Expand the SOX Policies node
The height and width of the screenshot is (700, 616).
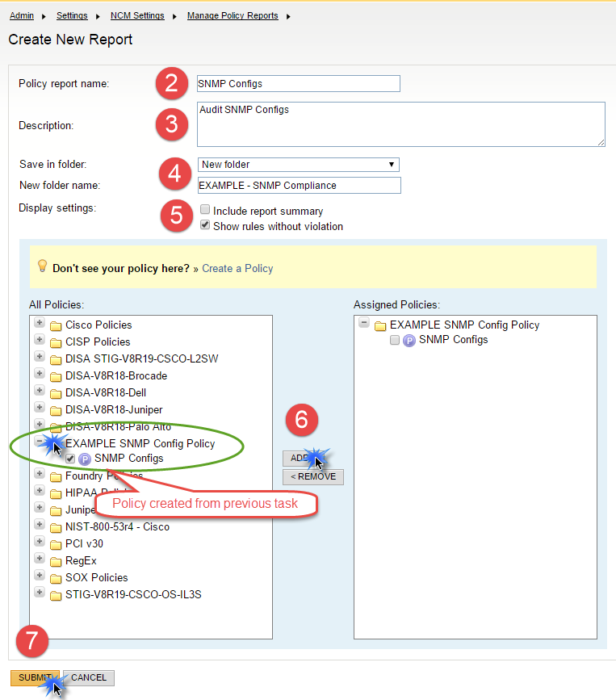tap(40, 575)
